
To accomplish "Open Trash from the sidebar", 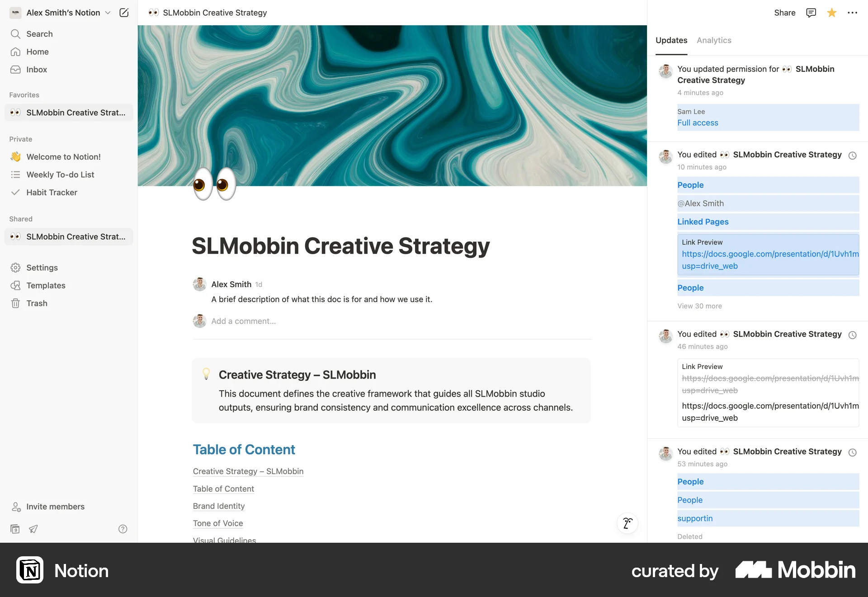I will click(x=36, y=303).
